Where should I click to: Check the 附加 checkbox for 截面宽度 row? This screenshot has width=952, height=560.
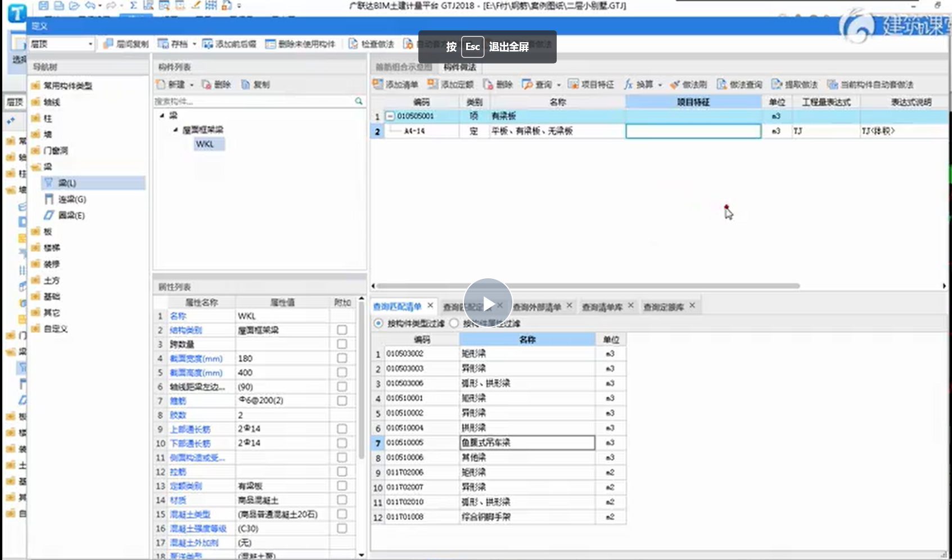coord(342,358)
